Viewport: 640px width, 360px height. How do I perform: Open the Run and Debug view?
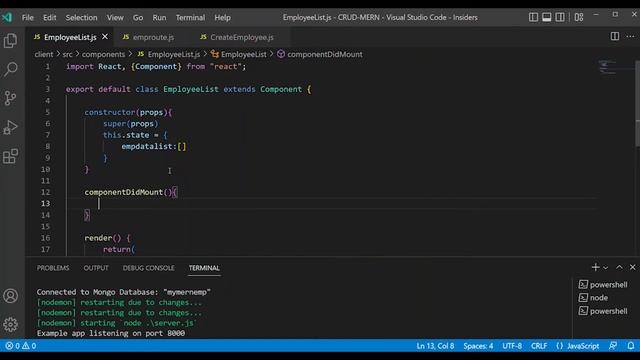(x=11, y=127)
